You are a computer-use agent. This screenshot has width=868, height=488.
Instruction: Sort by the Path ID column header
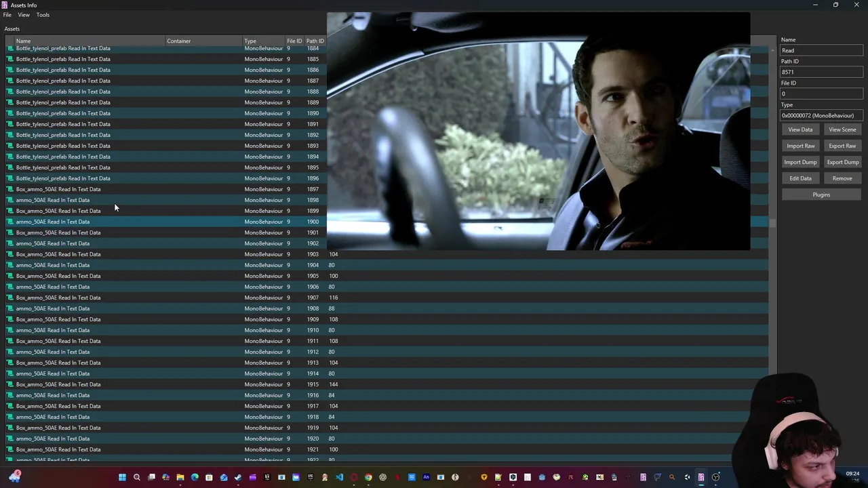point(315,41)
